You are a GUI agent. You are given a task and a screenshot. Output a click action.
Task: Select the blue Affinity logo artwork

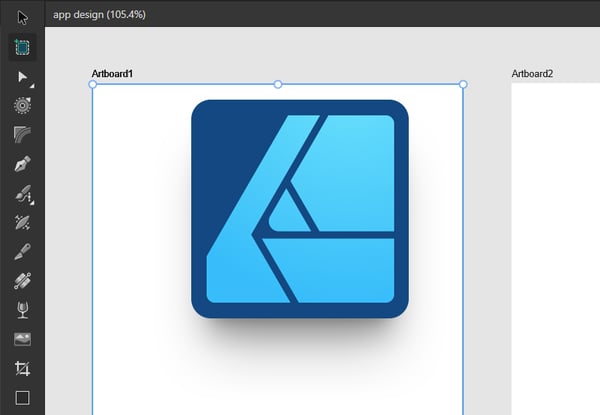click(x=300, y=209)
